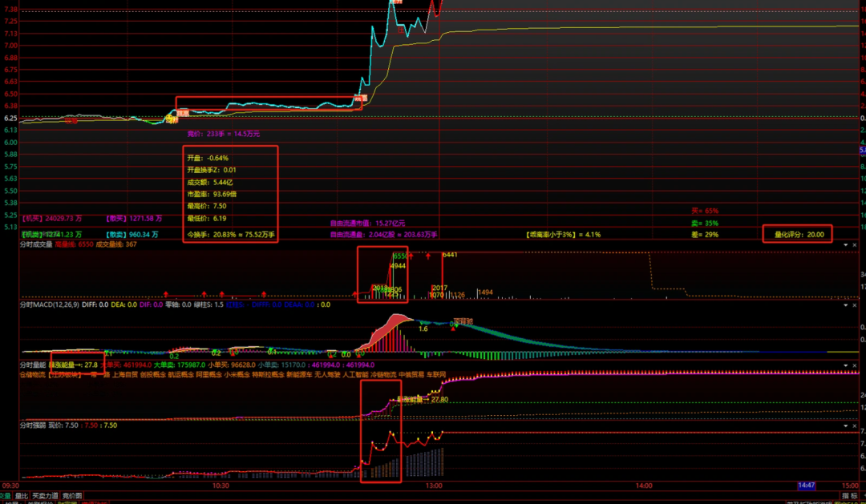Select the 特斯拉概念 concept label

(x=268, y=375)
